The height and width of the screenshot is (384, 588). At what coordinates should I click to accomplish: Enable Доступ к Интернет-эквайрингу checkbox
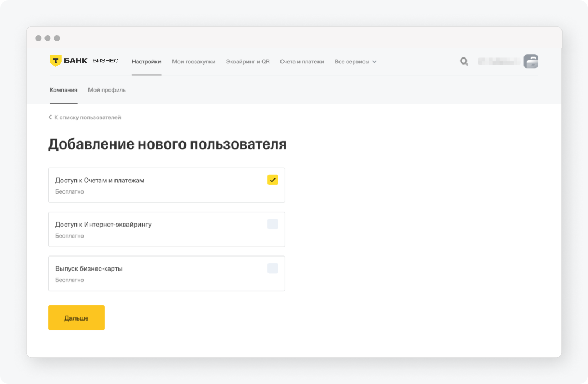tap(273, 224)
